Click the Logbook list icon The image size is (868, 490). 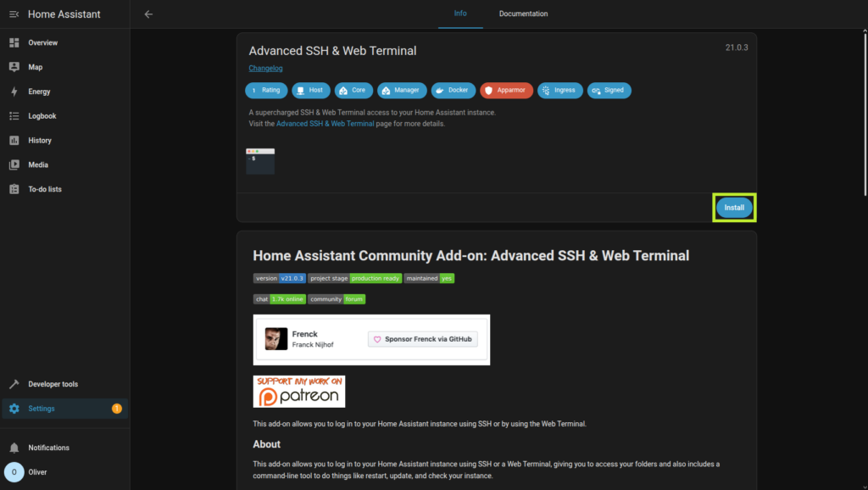[14, 115]
